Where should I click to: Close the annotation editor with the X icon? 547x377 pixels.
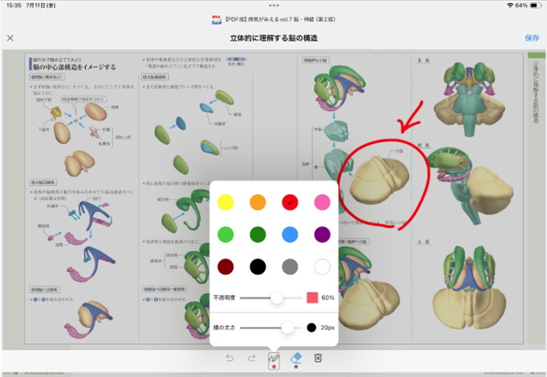(x=10, y=38)
